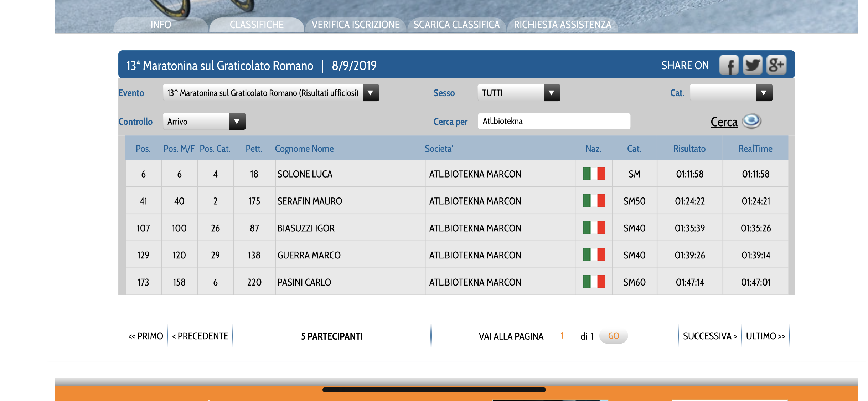Click the GO page button
Image resolution: width=868 pixels, height=401 pixels.
pyautogui.click(x=613, y=336)
